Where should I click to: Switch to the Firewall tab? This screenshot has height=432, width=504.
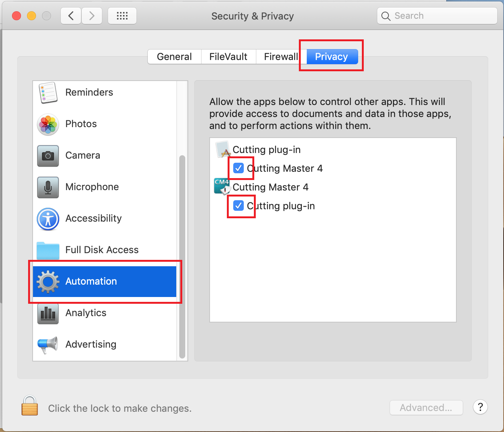pyautogui.click(x=281, y=57)
